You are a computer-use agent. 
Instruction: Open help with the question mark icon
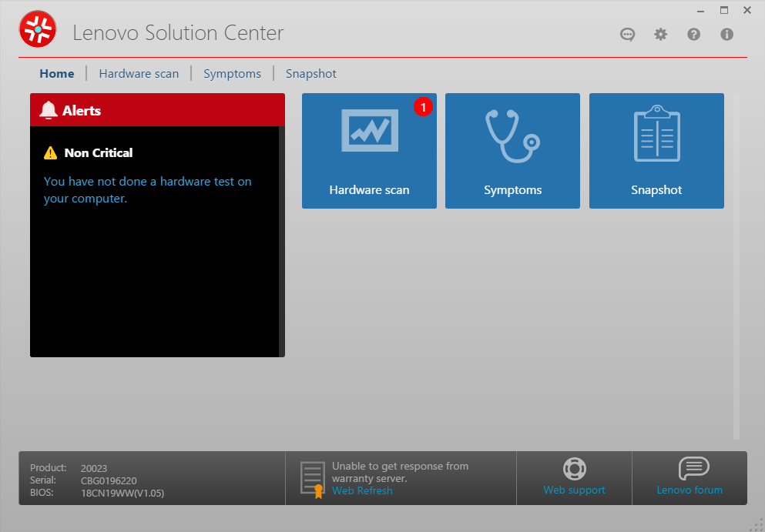point(694,34)
